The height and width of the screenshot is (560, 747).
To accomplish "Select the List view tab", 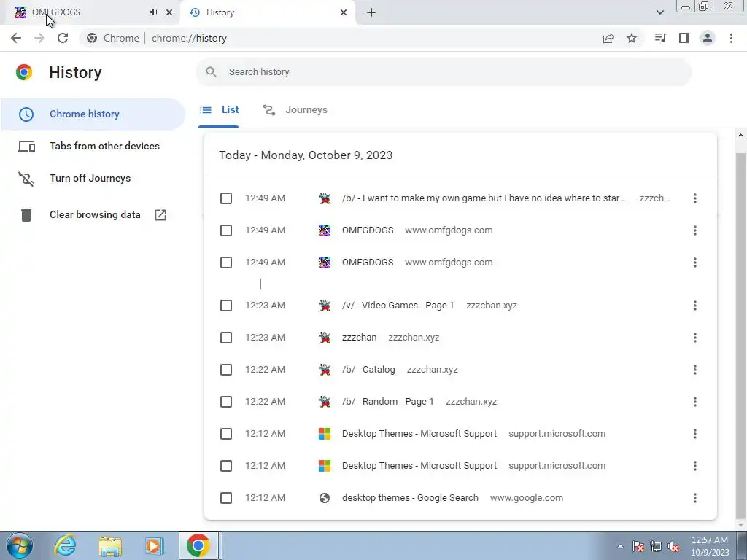I will click(219, 110).
